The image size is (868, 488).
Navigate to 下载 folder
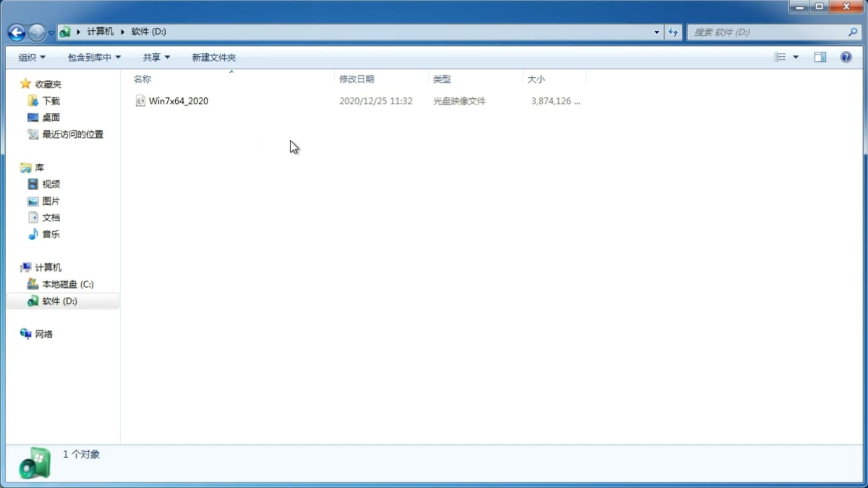pos(51,100)
